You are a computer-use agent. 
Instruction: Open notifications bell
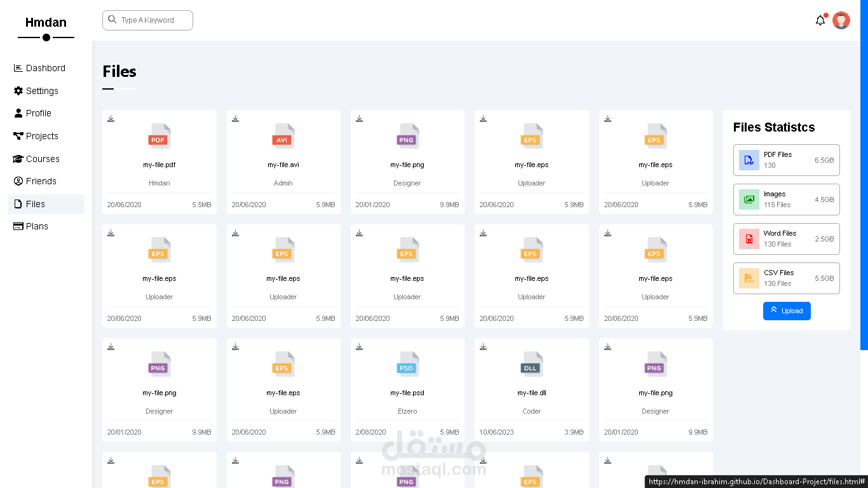[x=820, y=20]
